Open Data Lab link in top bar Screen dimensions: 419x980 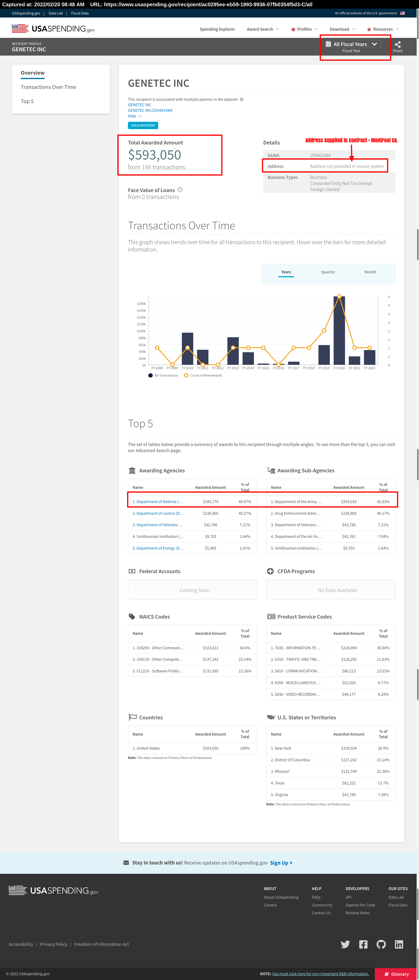56,13
